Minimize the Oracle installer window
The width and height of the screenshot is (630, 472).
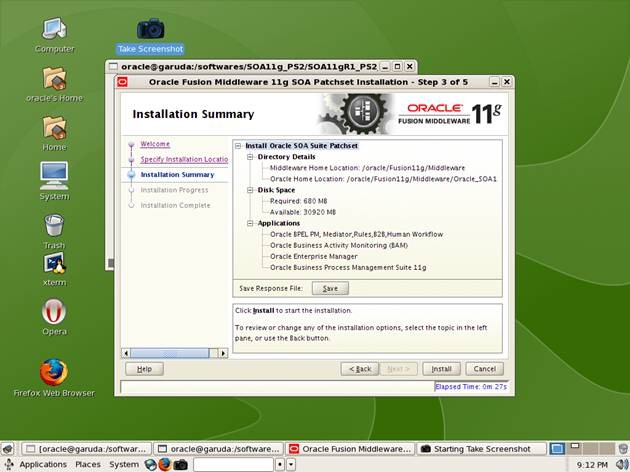[x=495, y=82]
